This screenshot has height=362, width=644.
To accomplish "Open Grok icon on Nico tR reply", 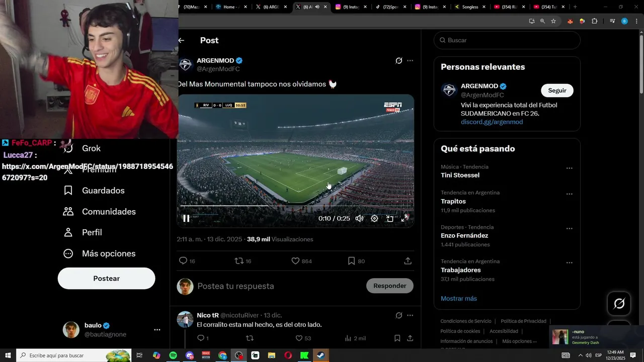I will pos(399,315).
